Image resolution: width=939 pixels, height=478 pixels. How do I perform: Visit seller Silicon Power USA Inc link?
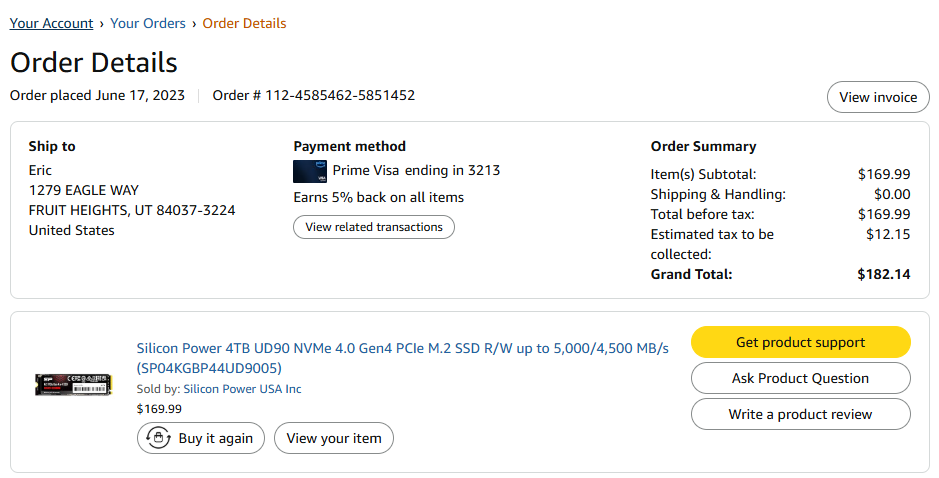(x=242, y=389)
